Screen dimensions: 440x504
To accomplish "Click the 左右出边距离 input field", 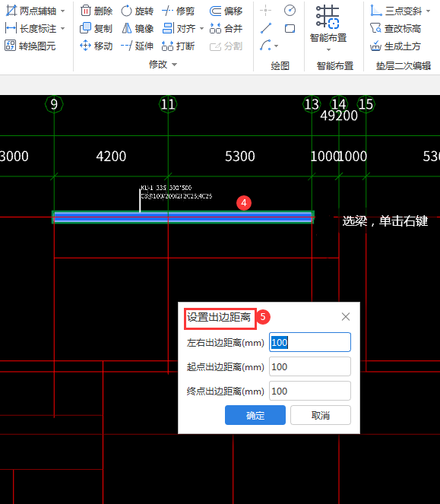I will click(x=310, y=342).
